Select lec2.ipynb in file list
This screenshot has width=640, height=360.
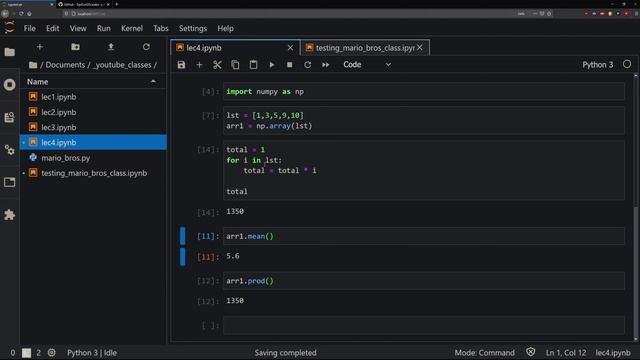pos(93,112)
